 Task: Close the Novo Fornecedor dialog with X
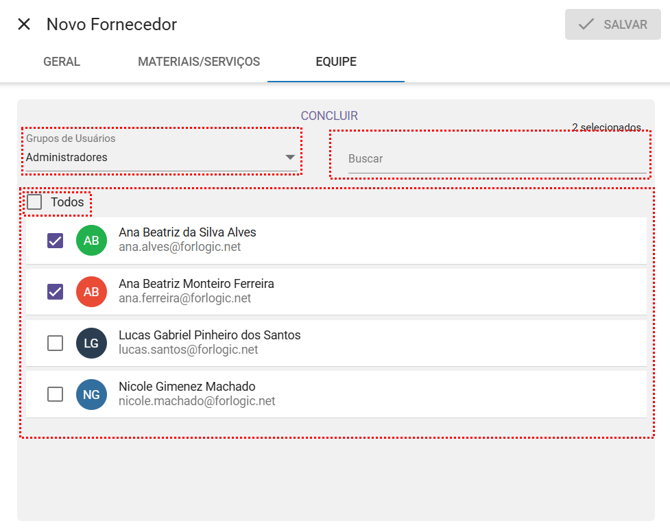pyautogui.click(x=24, y=24)
